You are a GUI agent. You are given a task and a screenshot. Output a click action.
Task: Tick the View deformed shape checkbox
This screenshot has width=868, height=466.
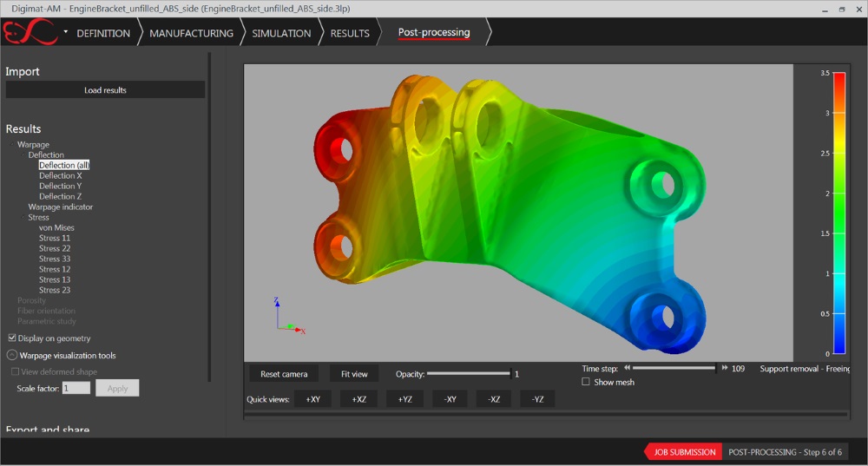(15, 371)
